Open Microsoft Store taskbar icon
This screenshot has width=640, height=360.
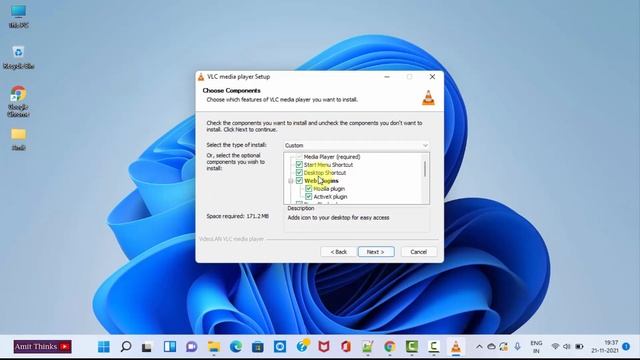258,347
